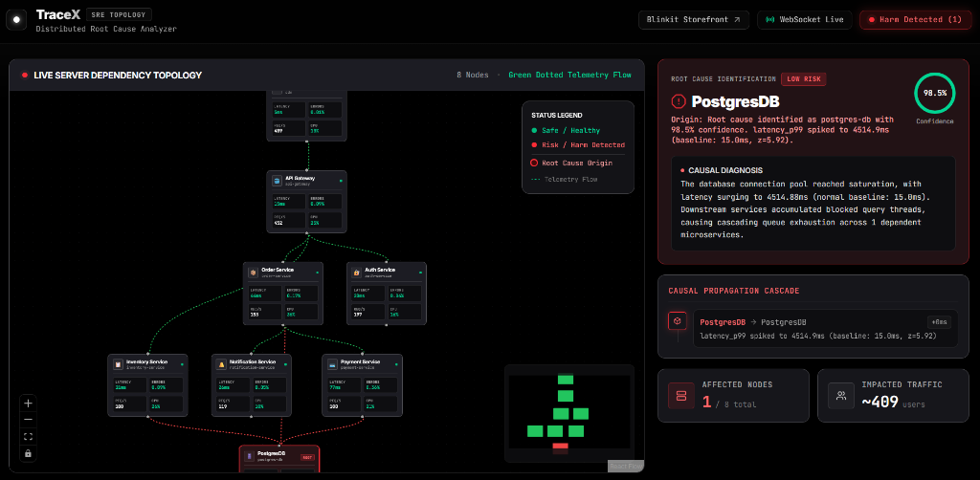Zoom out of the topology canvas

coord(28,420)
